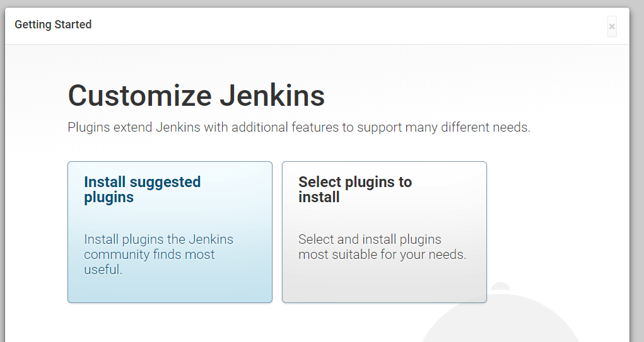Choose the Install suggested plugins card

[170, 232]
